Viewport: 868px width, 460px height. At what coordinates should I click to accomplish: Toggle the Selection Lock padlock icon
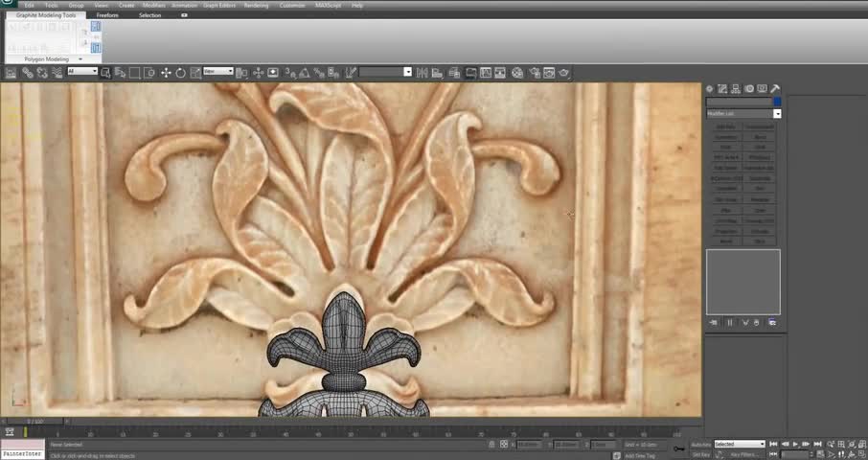coord(491,444)
